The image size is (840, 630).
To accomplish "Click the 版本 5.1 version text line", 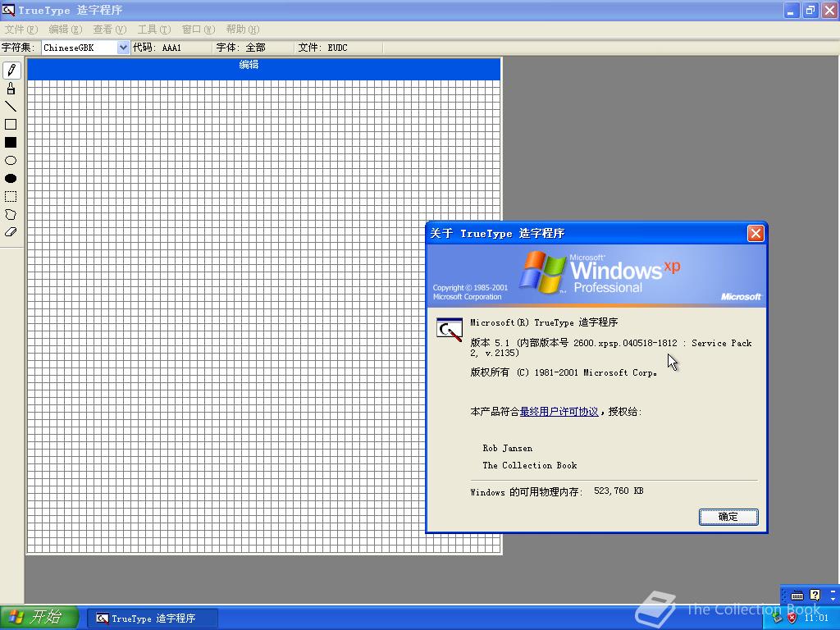I will [x=610, y=348].
